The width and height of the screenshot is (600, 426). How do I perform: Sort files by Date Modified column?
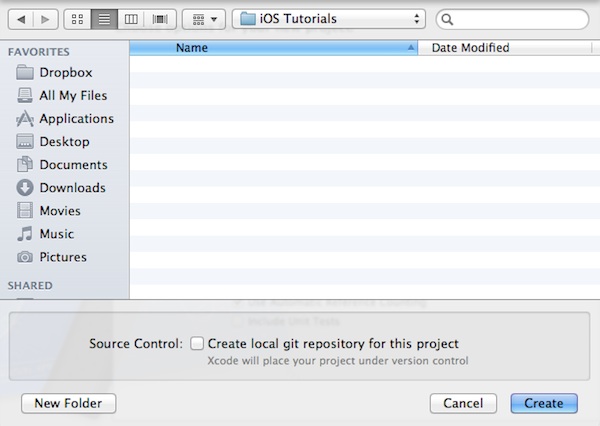[x=469, y=47]
